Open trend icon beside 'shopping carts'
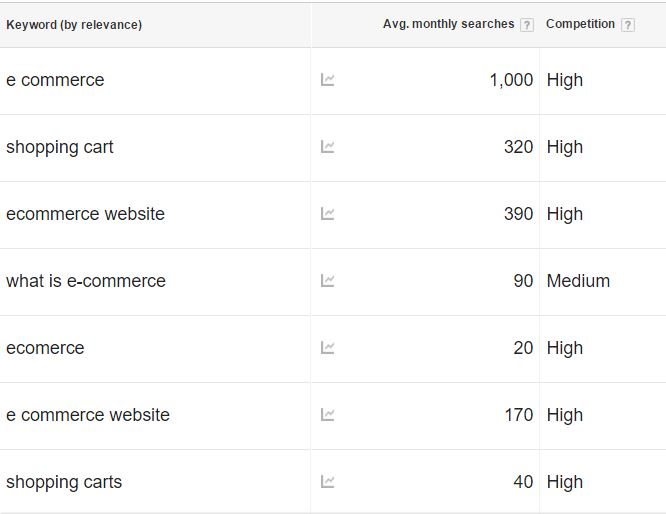666x514 pixels. click(327, 482)
